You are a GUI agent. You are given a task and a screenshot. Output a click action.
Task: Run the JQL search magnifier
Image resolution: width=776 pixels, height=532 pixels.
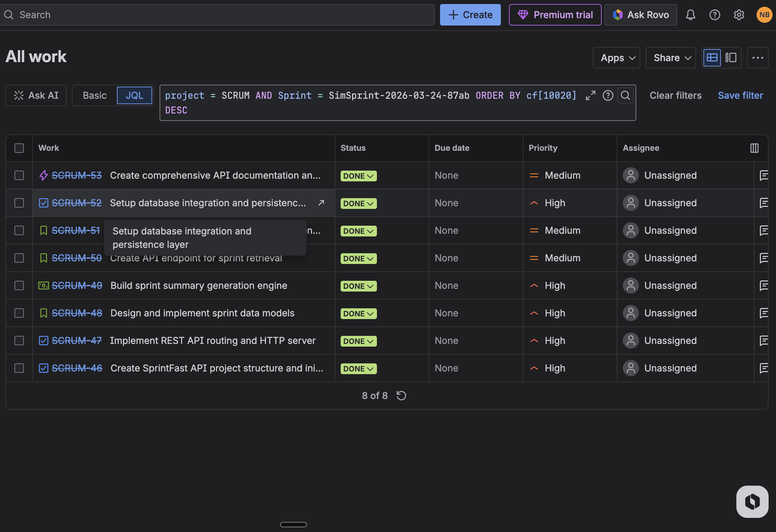pyautogui.click(x=625, y=95)
